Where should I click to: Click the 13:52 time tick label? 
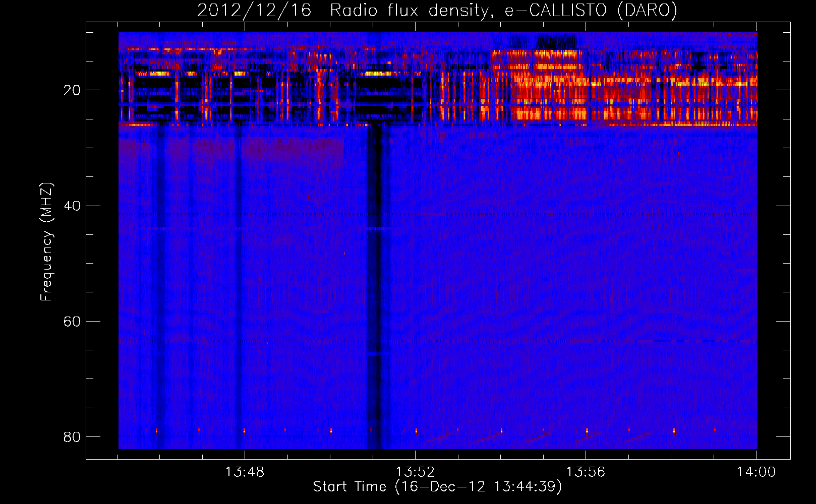click(x=415, y=472)
